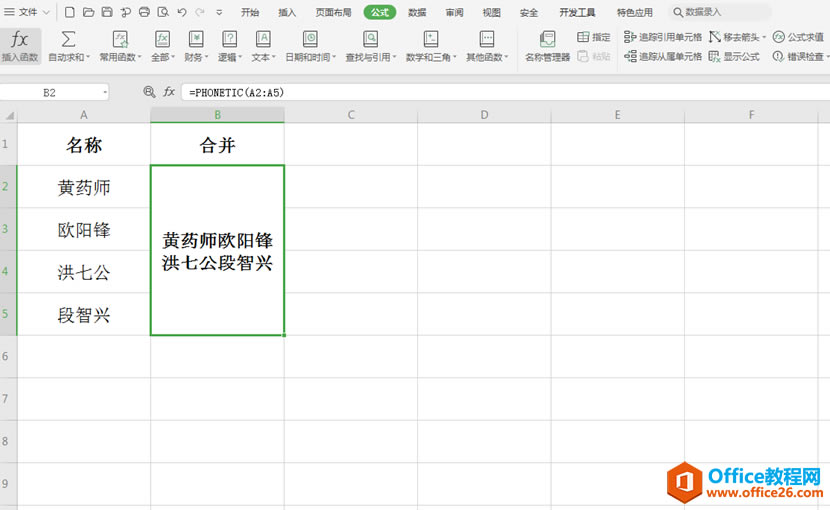Switch to the 审阅 (Review) tab
Screen dimensions: 830x510
point(454,13)
